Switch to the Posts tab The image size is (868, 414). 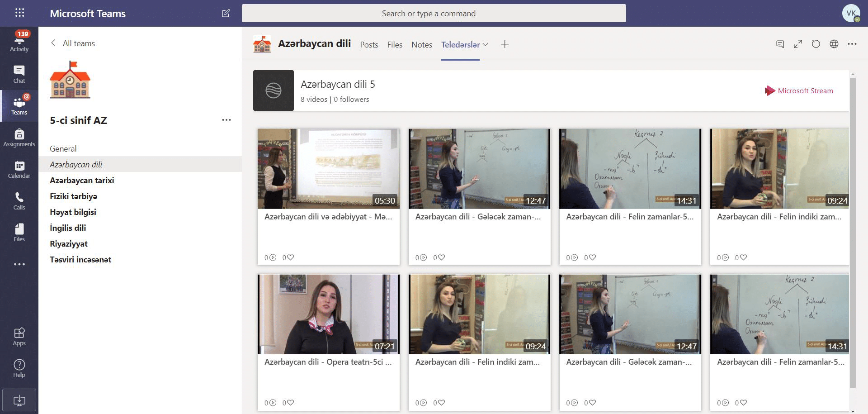coord(368,44)
